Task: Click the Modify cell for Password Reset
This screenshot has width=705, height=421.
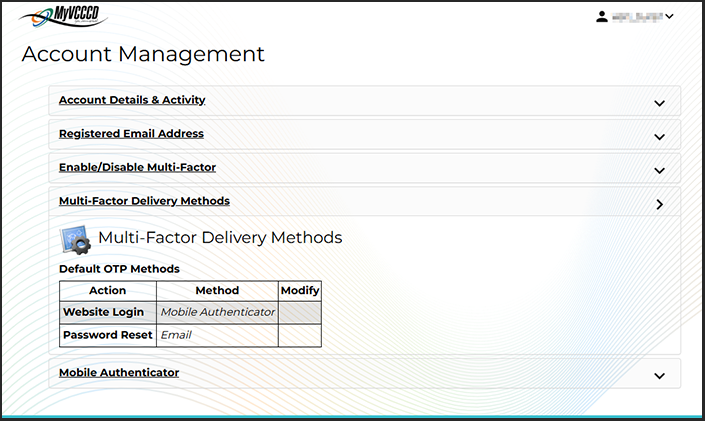Action: coord(300,335)
